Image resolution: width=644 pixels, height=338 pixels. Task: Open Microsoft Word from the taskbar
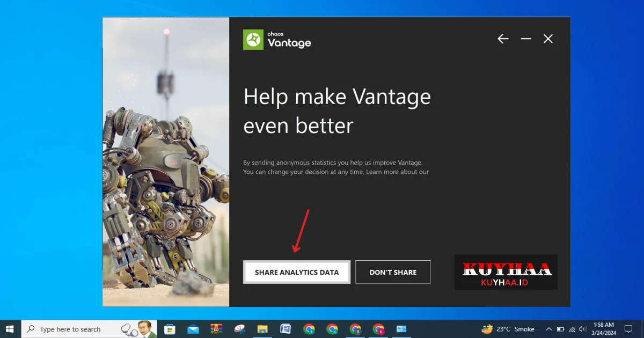pos(286,329)
